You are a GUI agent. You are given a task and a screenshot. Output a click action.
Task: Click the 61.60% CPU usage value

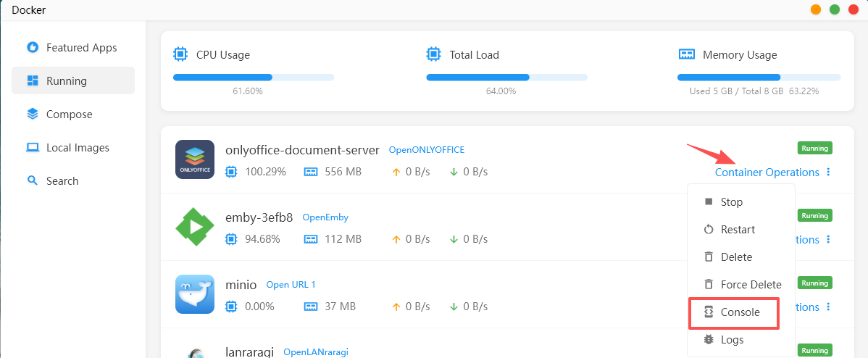(248, 91)
